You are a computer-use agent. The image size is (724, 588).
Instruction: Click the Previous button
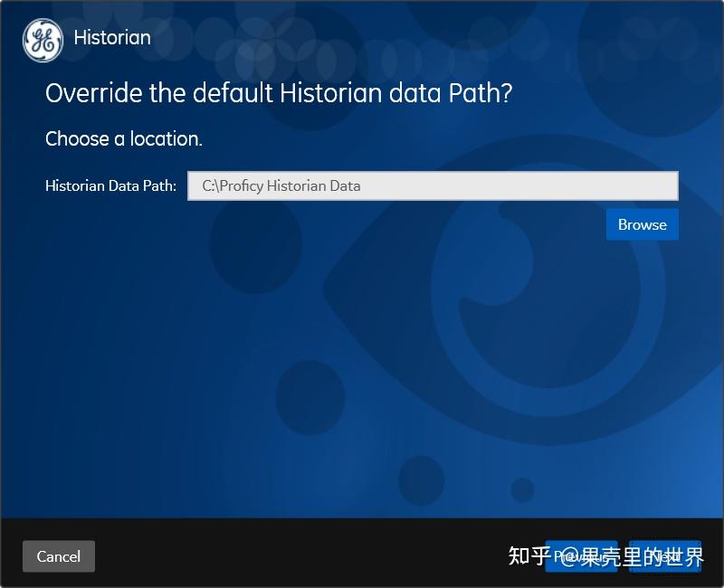tap(581, 556)
